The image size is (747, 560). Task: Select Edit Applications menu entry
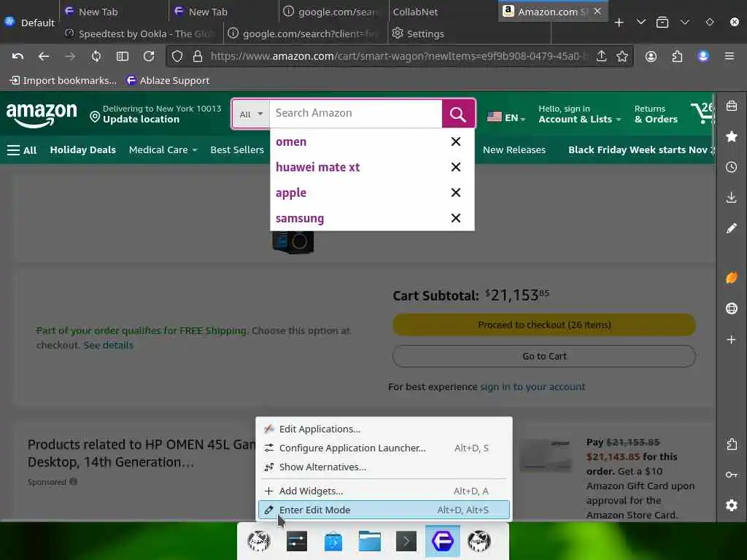[384, 429]
